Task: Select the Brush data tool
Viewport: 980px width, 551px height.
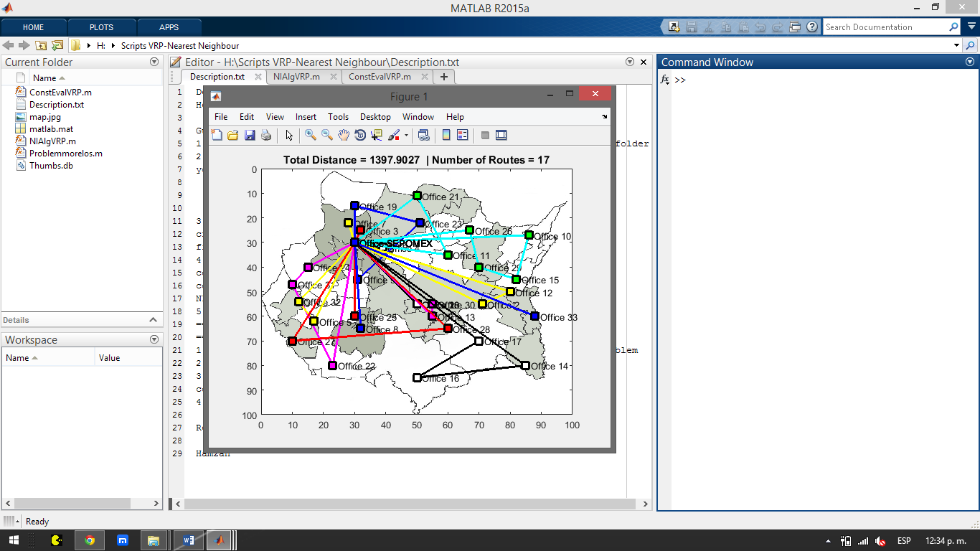Action: (x=393, y=135)
